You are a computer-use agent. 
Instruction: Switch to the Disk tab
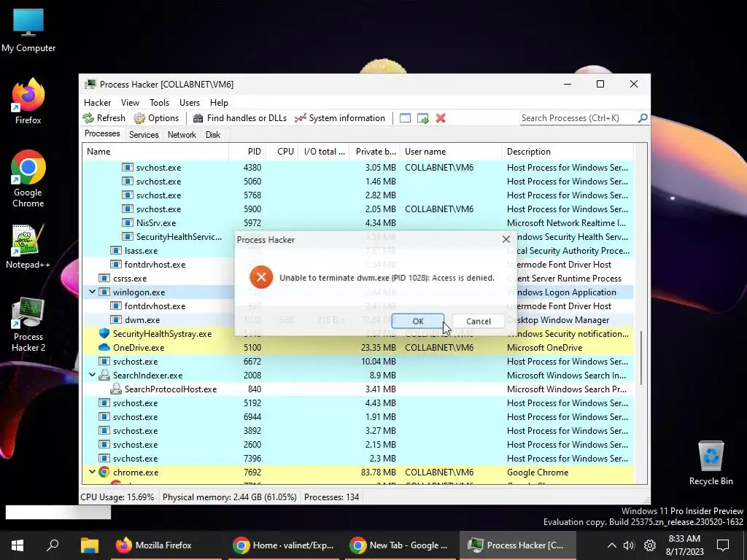(213, 135)
